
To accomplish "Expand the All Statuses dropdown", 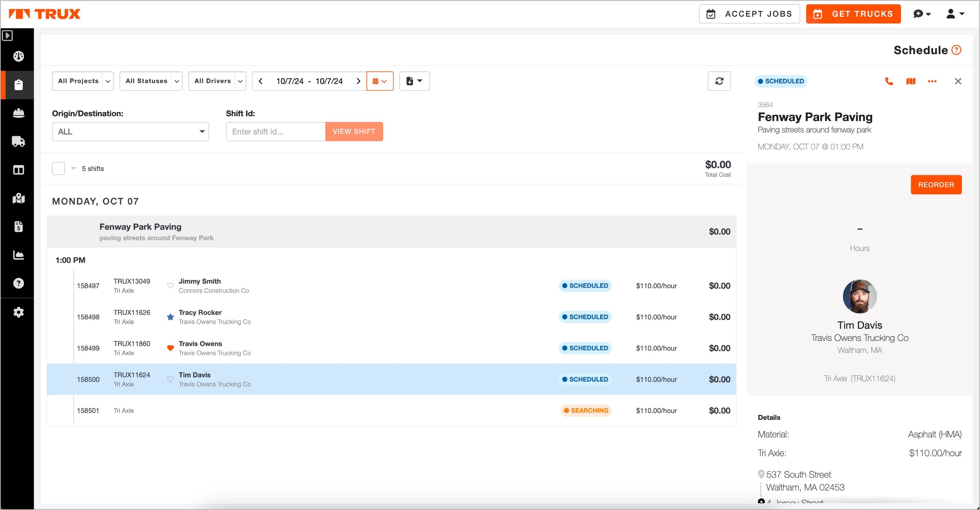I will pos(151,81).
